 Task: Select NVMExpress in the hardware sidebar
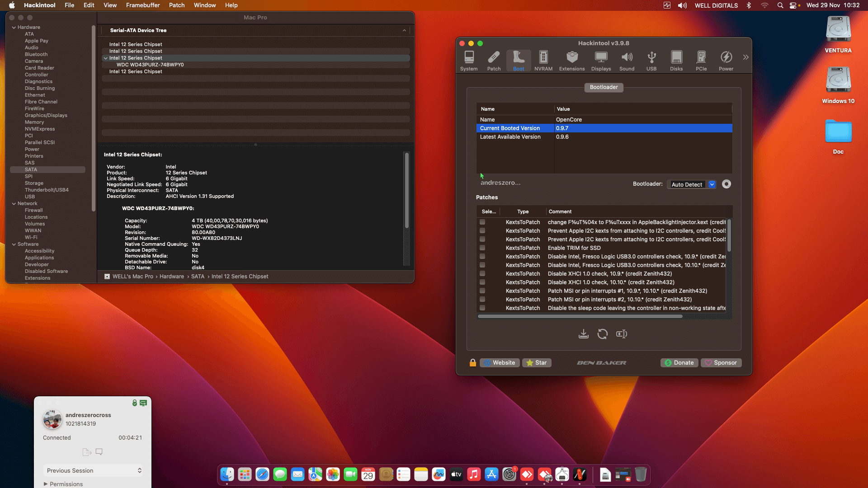click(x=40, y=129)
